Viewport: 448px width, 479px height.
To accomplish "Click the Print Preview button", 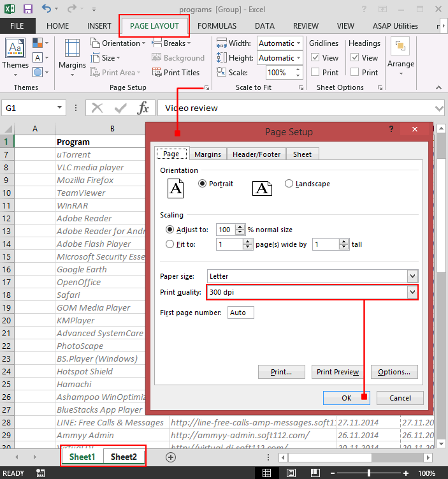I will point(338,372).
